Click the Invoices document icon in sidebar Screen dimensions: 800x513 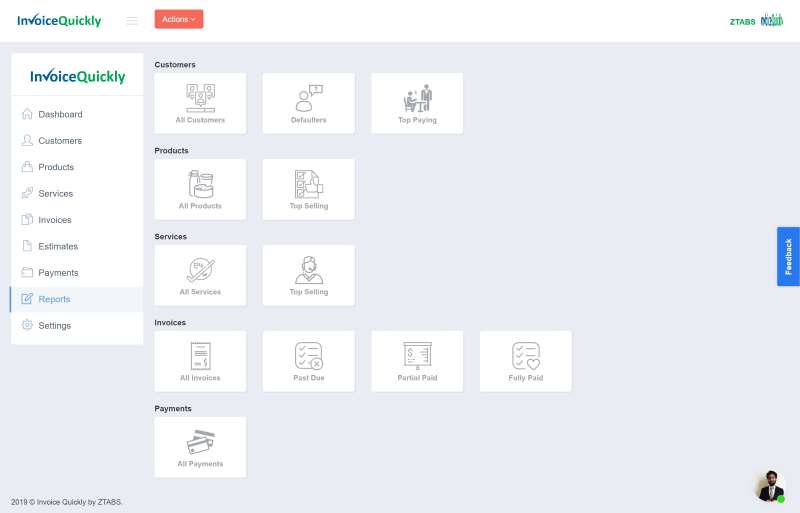point(27,219)
